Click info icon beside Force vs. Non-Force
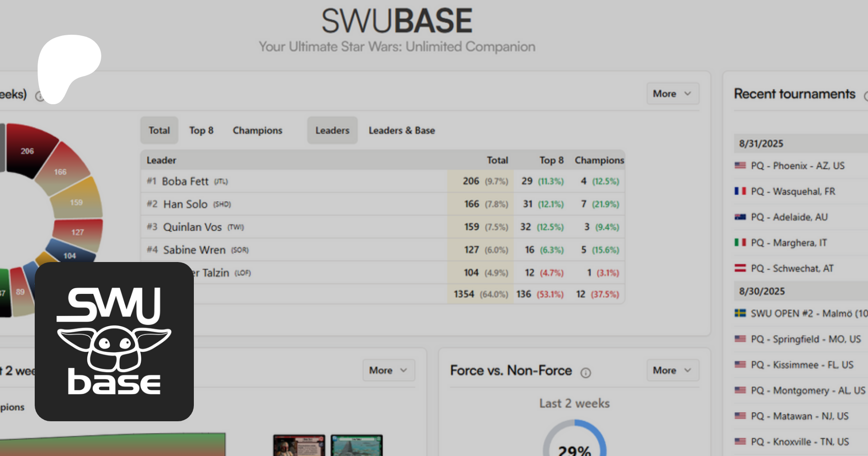868x456 pixels. click(x=585, y=373)
